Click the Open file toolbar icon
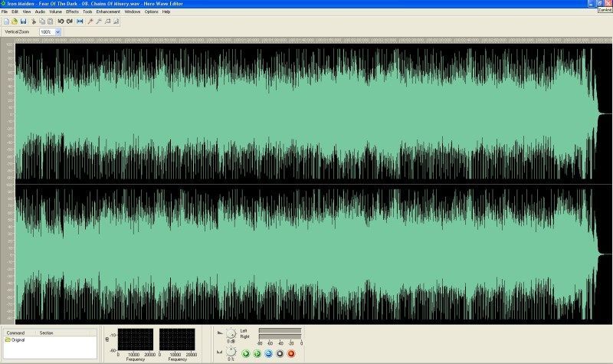613x364 pixels. (15, 21)
